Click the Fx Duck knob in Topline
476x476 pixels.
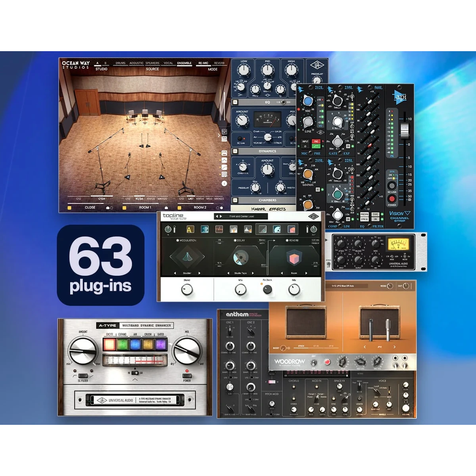(x=267, y=290)
